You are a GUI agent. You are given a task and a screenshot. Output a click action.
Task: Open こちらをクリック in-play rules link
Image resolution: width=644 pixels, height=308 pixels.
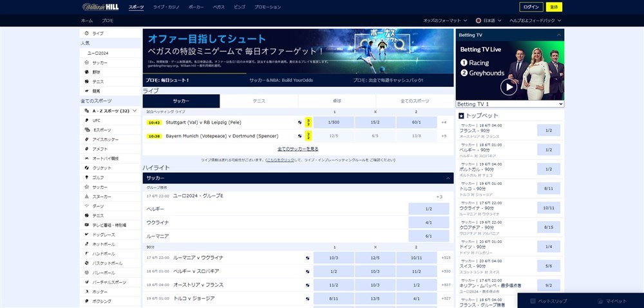(x=280, y=160)
